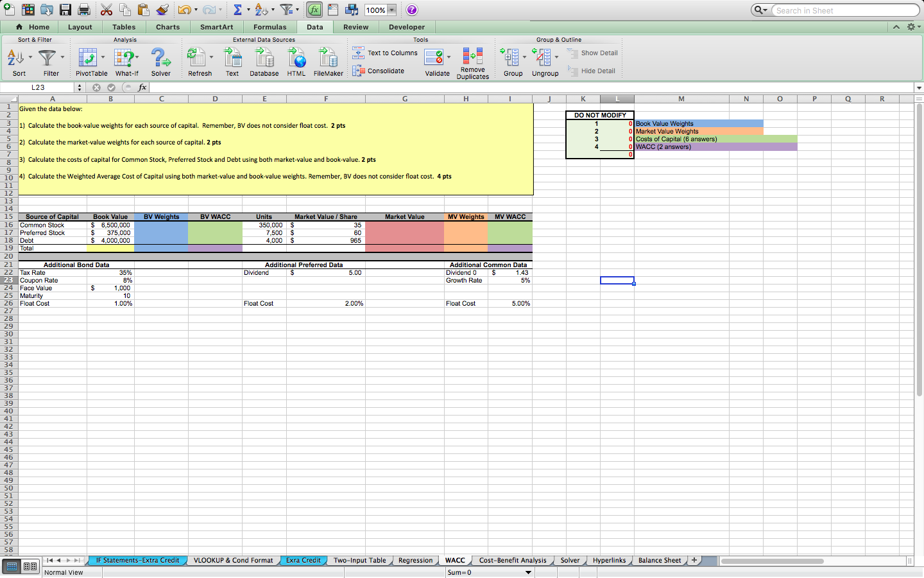Image resolution: width=924 pixels, height=578 pixels.
Task: Click the Show Detail button
Action: click(592, 53)
